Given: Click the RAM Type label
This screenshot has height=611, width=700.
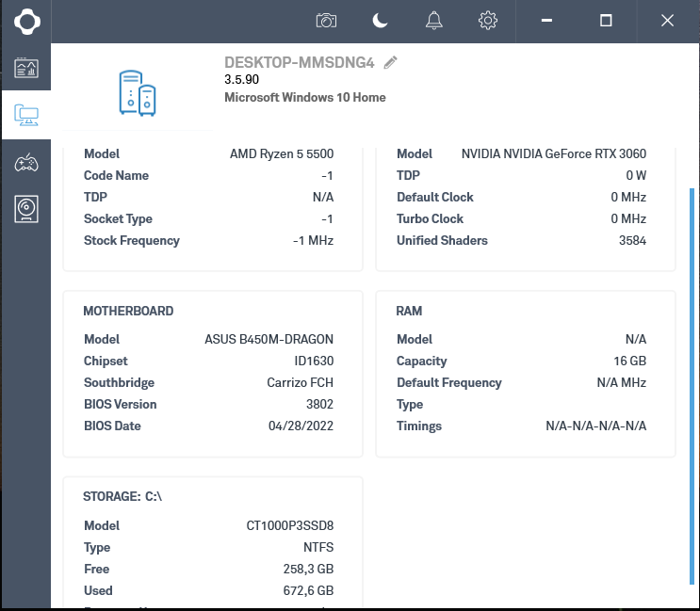Looking at the screenshot, I should pyautogui.click(x=410, y=405).
